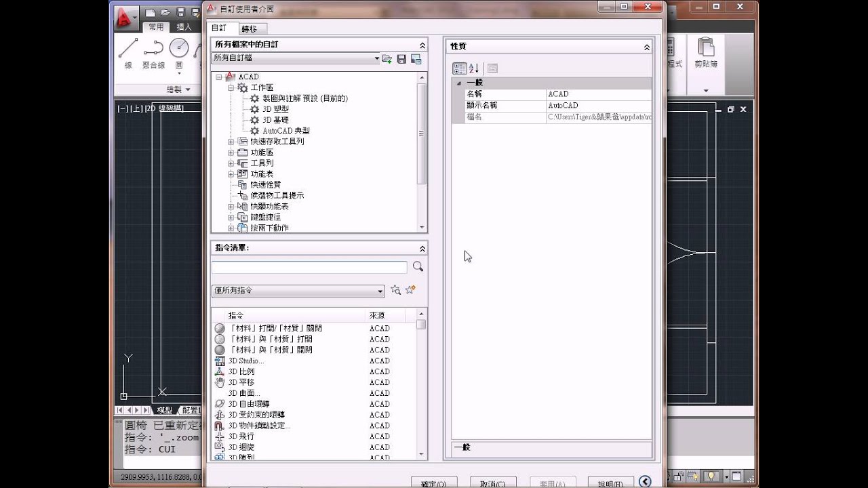Screen dimensions: 868x488
Task: Expand the 功能區 ribbon node
Action: pyautogui.click(x=231, y=152)
